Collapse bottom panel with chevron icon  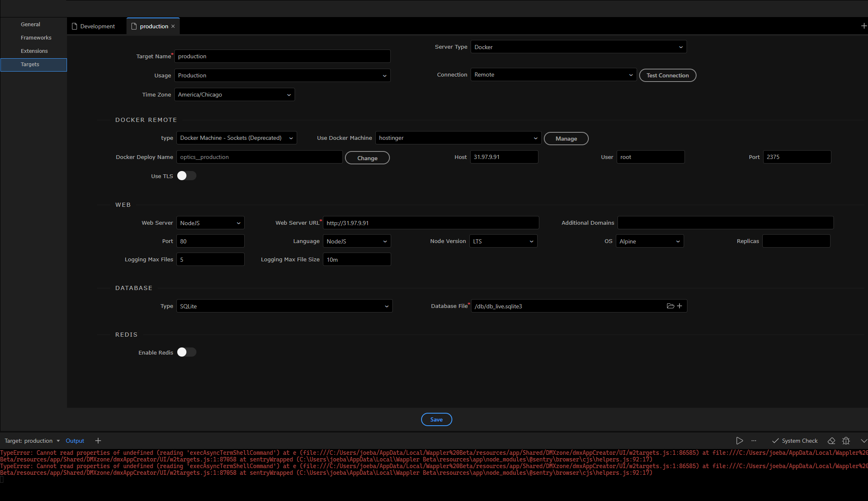point(864,441)
